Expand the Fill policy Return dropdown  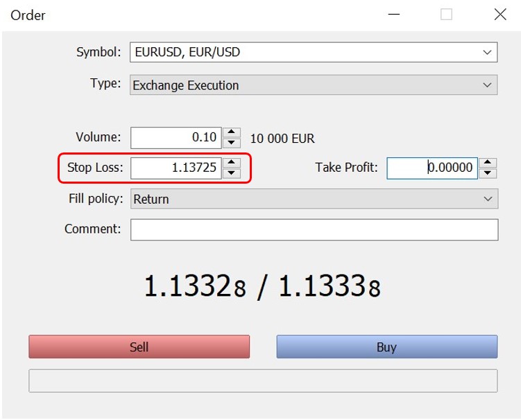pyautogui.click(x=314, y=199)
